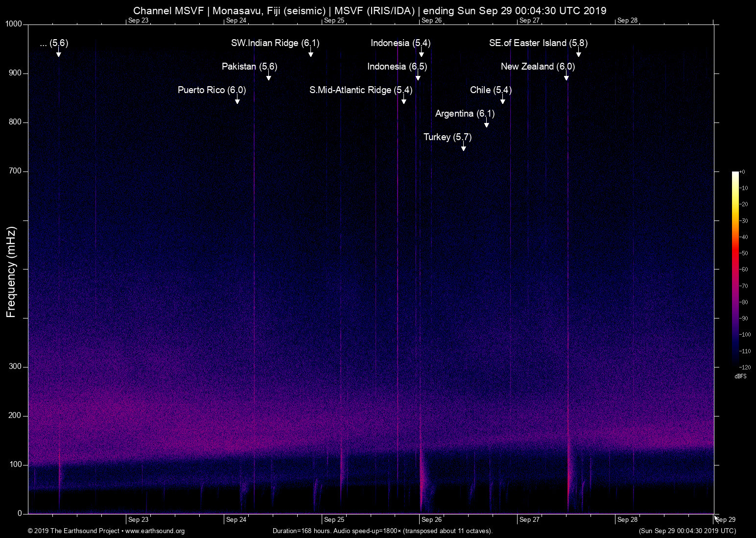Click the Puerto Rico (6.0) earthquake label
Viewport: 756px width, 538px height.
tap(212, 90)
